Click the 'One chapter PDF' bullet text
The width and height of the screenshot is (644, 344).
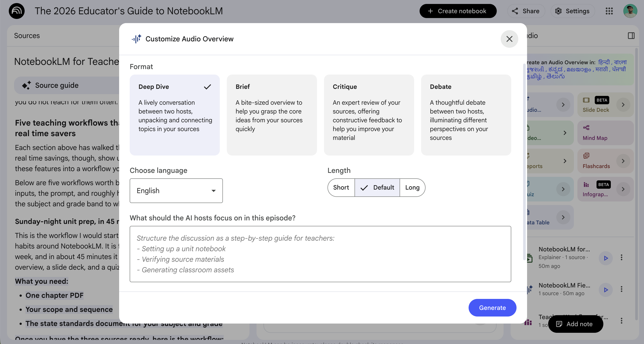(55, 295)
